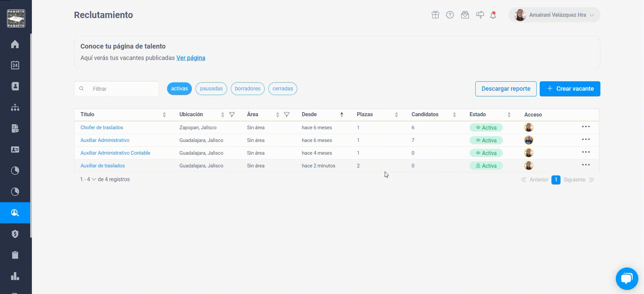Open the notifications bell icon
The image size is (644, 294).
pyautogui.click(x=493, y=15)
